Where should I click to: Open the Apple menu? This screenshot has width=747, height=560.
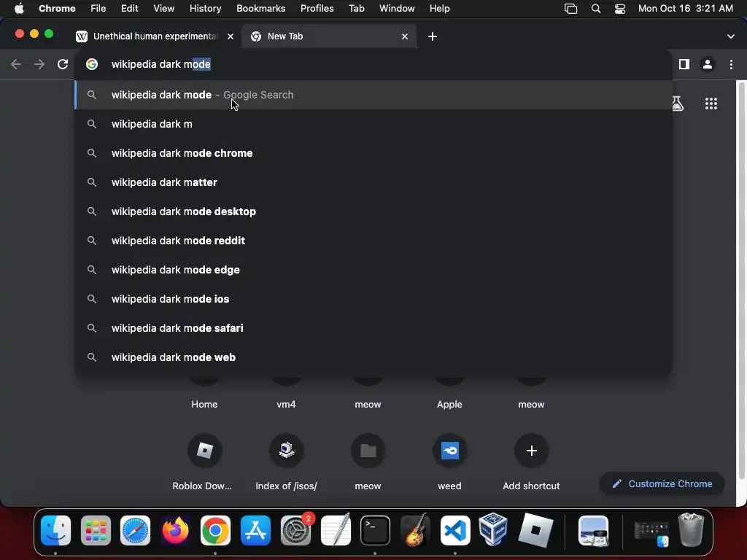click(19, 9)
